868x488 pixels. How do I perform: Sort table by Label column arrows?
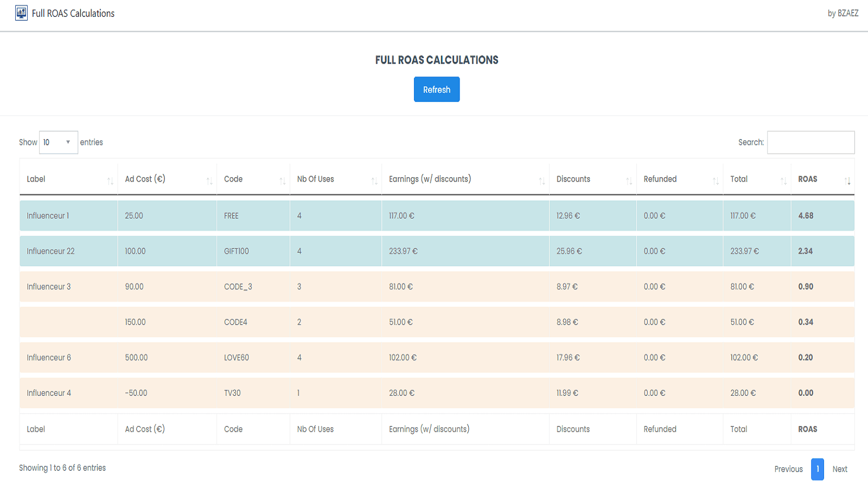pyautogui.click(x=110, y=181)
